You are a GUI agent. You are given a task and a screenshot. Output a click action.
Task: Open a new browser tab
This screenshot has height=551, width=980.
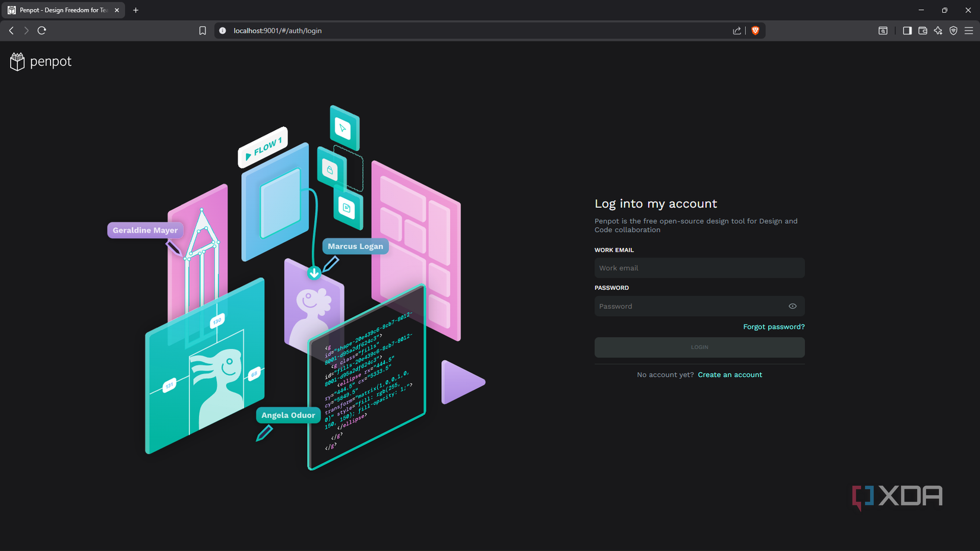point(136,10)
